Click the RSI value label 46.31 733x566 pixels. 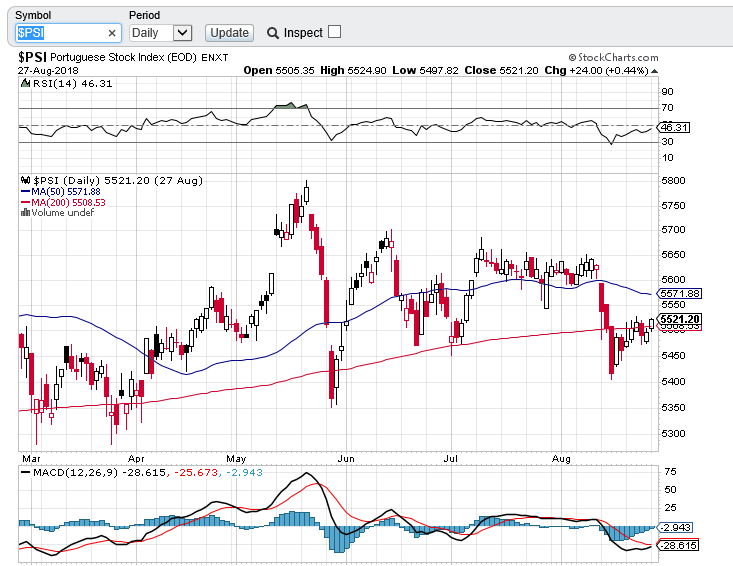[674, 128]
